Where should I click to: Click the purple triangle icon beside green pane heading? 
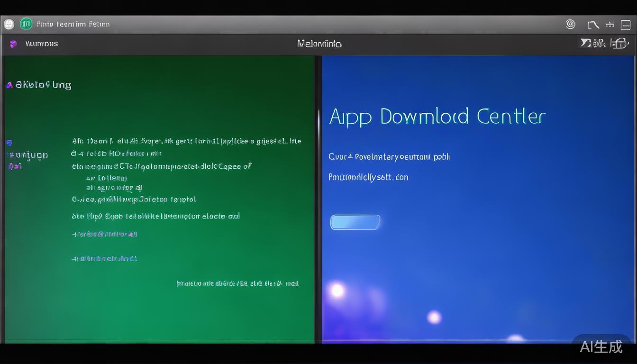click(9, 85)
